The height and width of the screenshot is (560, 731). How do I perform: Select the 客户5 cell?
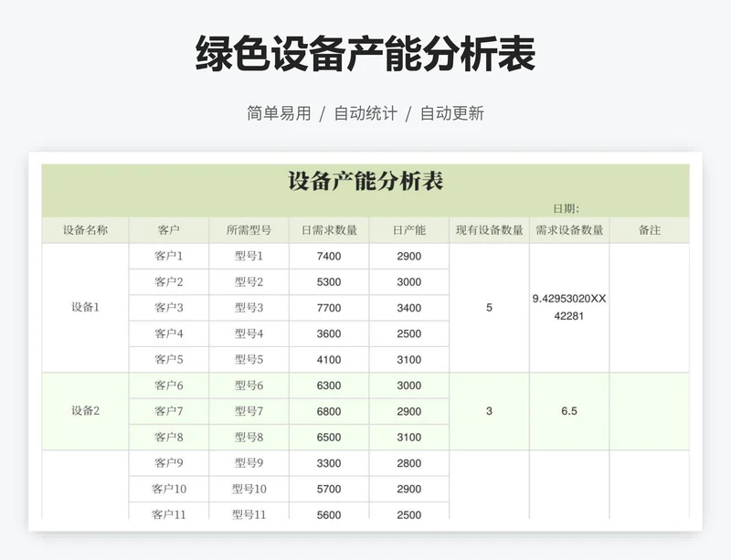(169, 360)
